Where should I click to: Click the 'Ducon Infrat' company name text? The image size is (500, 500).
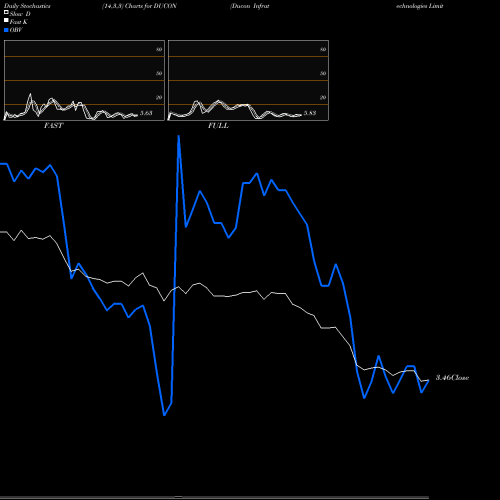point(249,6)
